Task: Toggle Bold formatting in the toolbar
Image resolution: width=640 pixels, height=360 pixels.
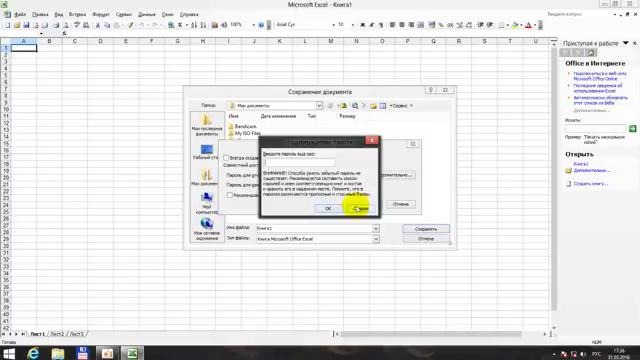Action: 362,25
